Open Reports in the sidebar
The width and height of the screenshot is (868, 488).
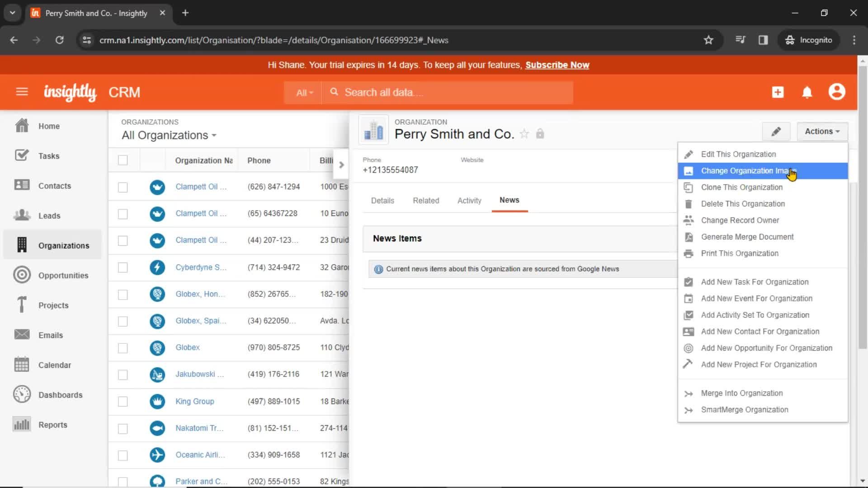click(52, 424)
